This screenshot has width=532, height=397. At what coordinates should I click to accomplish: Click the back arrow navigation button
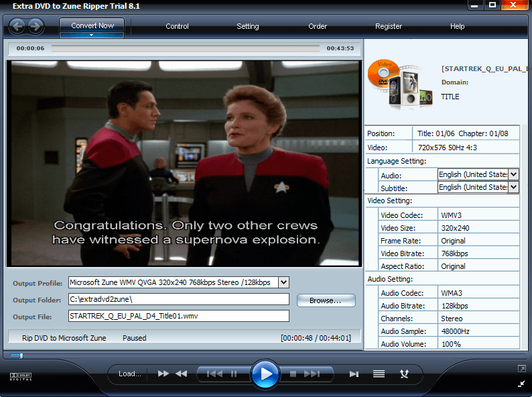tap(17, 27)
